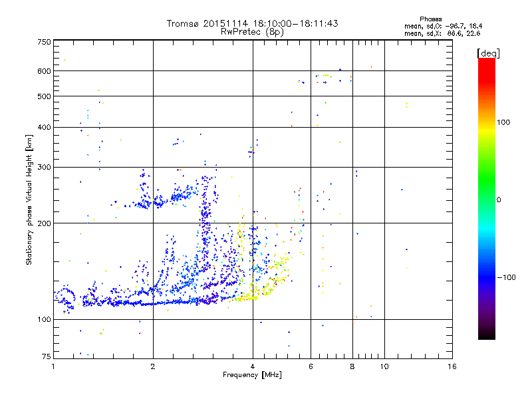
Task: Click the x-axis '6' tick label
Action: pyautogui.click(x=311, y=366)
